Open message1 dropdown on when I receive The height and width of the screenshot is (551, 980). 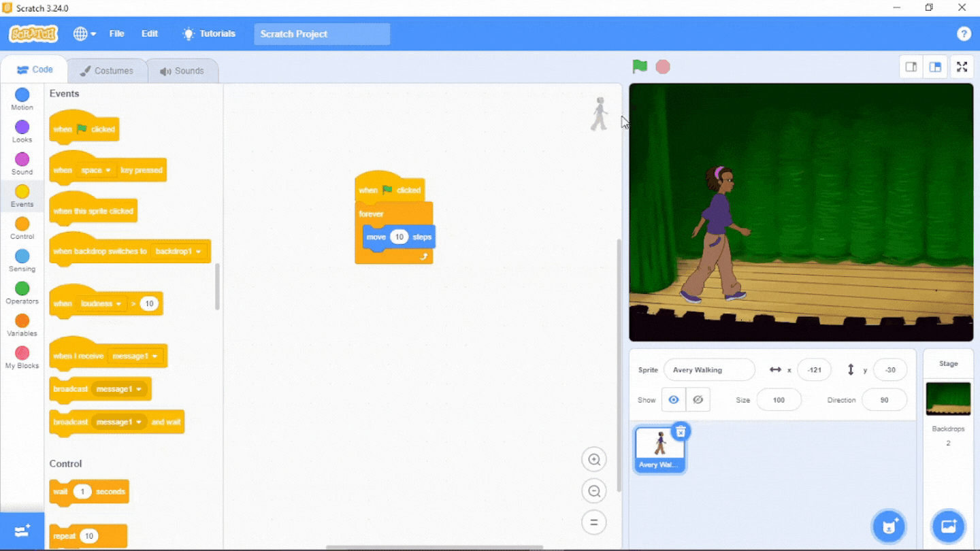tap(135, 356)
